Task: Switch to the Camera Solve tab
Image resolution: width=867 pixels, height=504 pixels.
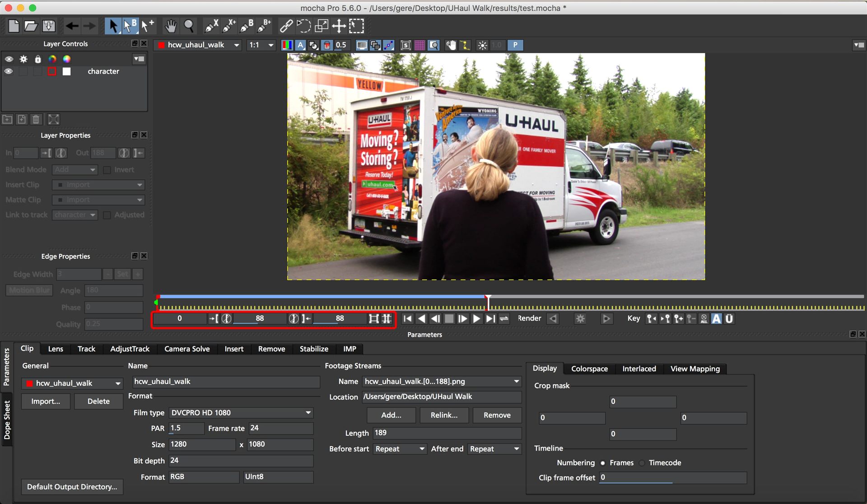Action: click(187, 349)
